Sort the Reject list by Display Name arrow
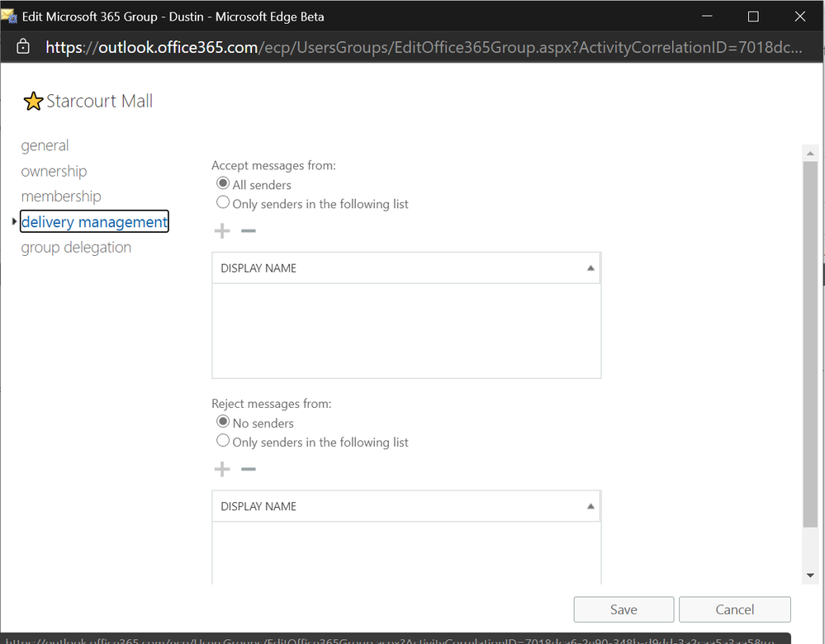 pos(590,506)
